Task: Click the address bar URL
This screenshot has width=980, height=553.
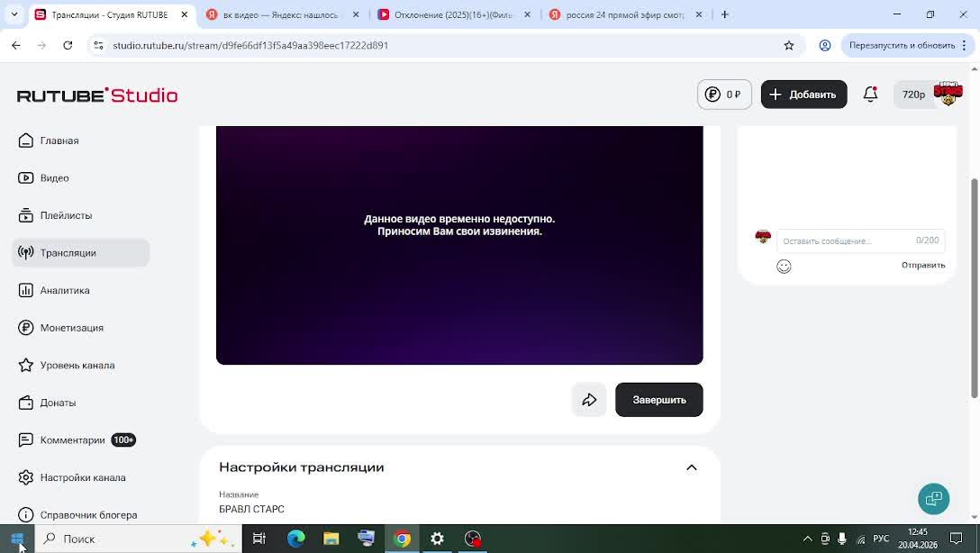Action: [x=250, y=45]
